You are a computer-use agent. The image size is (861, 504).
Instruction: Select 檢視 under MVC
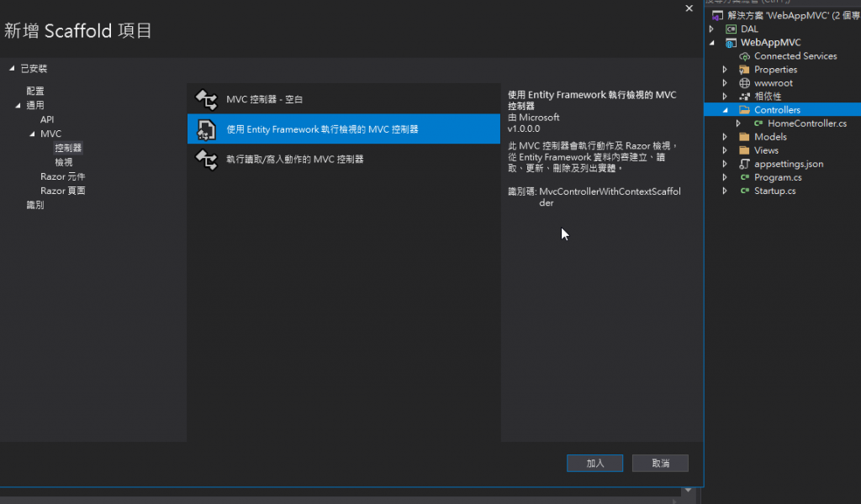[64, 162]
